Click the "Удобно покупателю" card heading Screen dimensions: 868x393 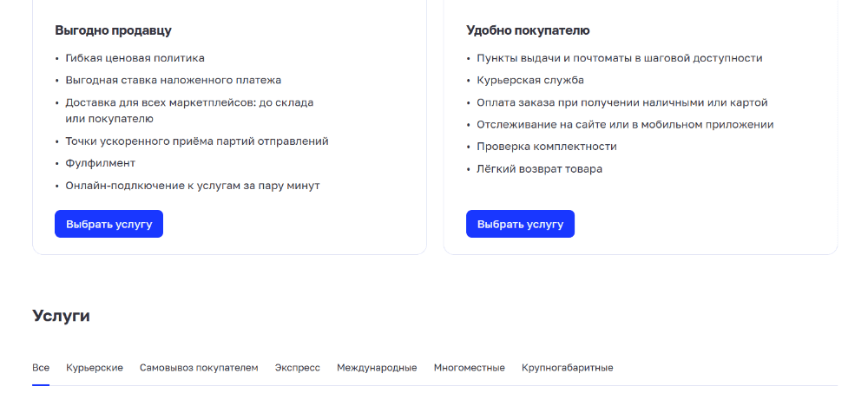coord(528,30)
